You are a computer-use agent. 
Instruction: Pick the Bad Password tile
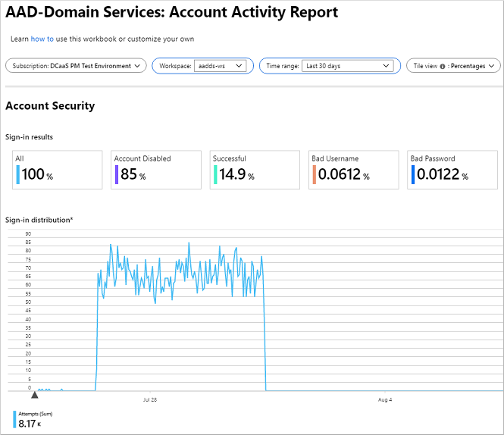[452, 170]
